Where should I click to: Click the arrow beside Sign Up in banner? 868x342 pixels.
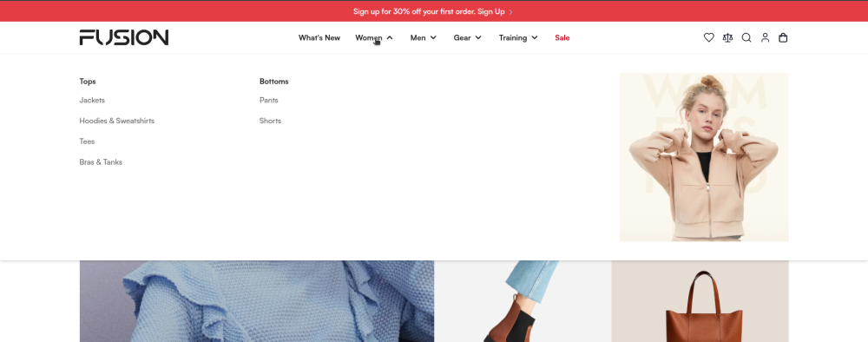[510, 11]
